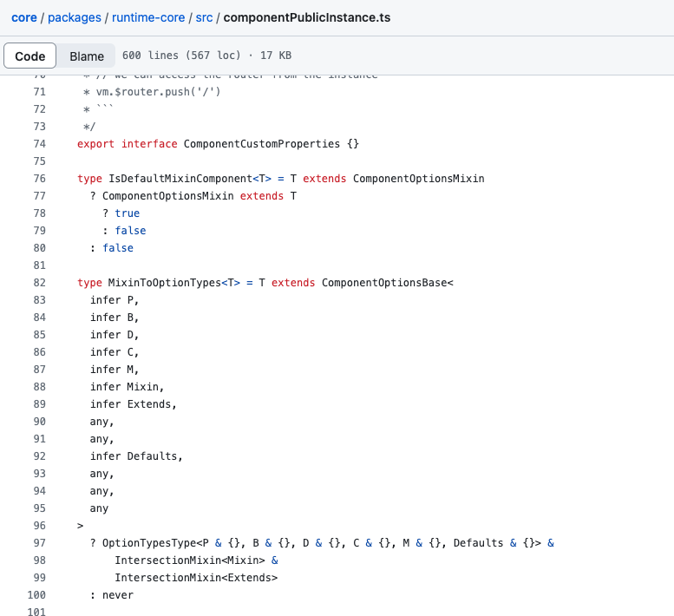The width and height of the screenshot is (674, 616).
Task: Click 'IntersectionMixin<Mixin>' on line 98
Action: click(x=190, y=560)
